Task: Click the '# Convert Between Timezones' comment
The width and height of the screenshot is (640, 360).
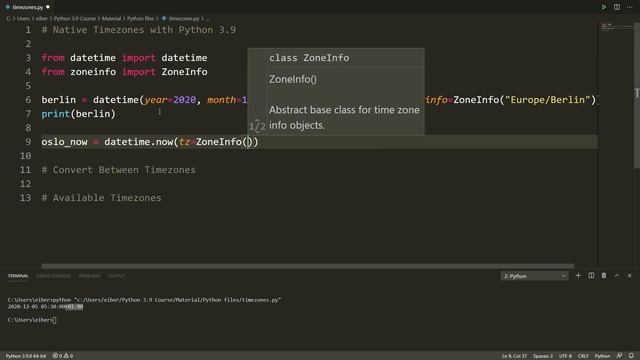Action: 118,170
